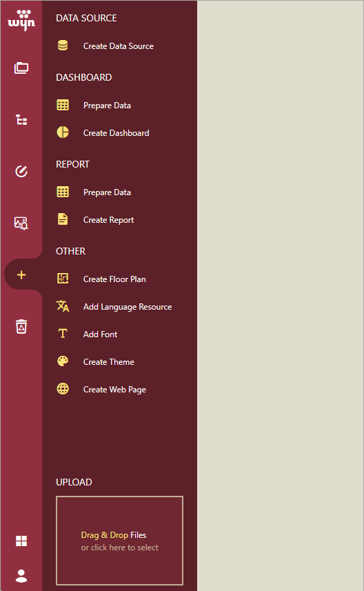364x591 pixels.
Task: Open the recycle bin sidebar icon
Action: (x=21, y=326)
